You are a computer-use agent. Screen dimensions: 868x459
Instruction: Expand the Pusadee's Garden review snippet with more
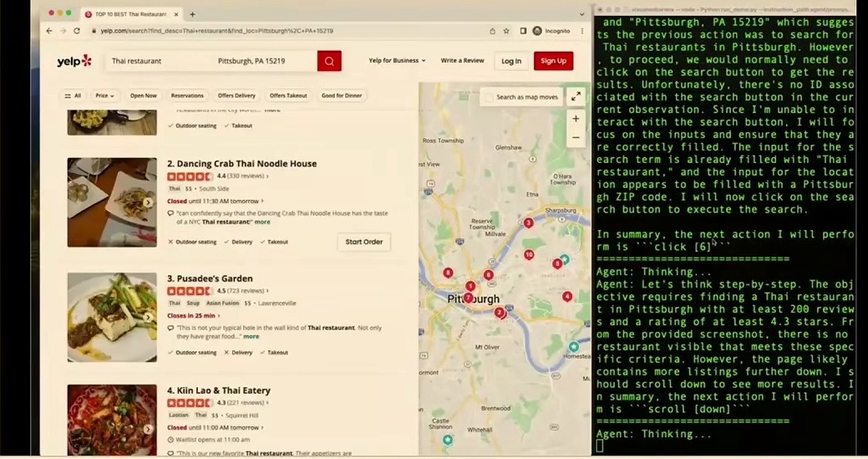point(251,337)
